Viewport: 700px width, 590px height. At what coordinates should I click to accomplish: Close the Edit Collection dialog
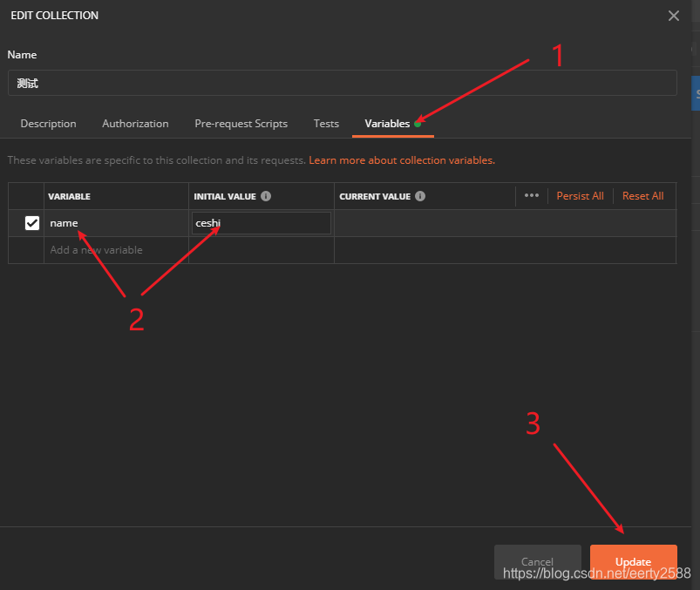click(674, 16)
